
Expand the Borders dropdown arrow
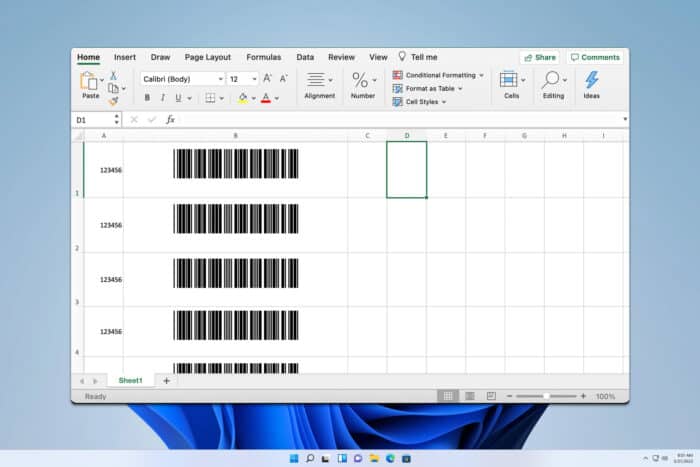[x=221, y=98]
